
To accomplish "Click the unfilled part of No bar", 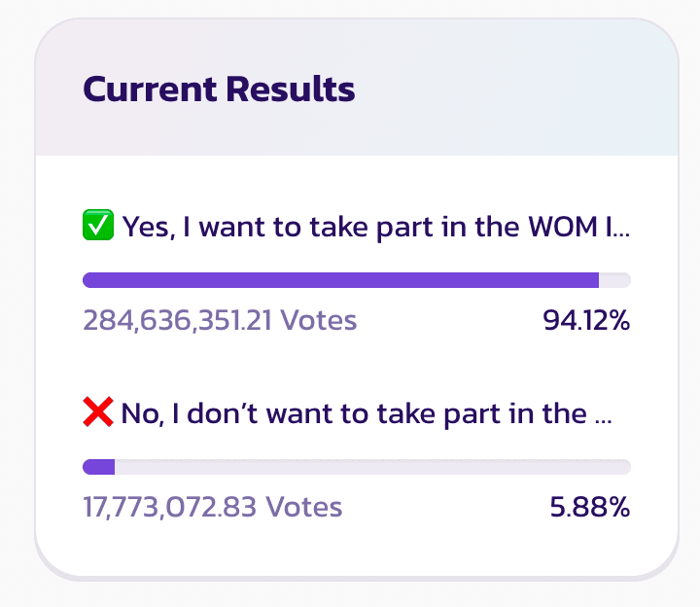I will [372, 467].
